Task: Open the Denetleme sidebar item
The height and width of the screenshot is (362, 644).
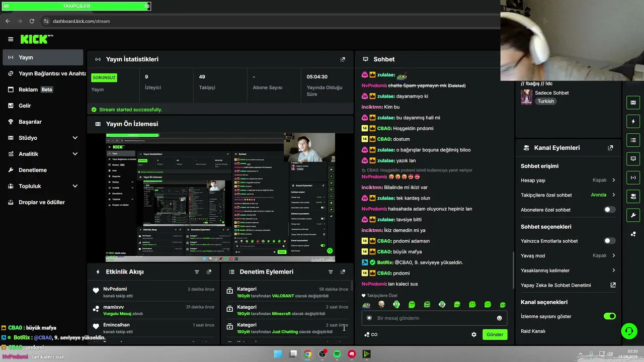Action: pos(43,170)
